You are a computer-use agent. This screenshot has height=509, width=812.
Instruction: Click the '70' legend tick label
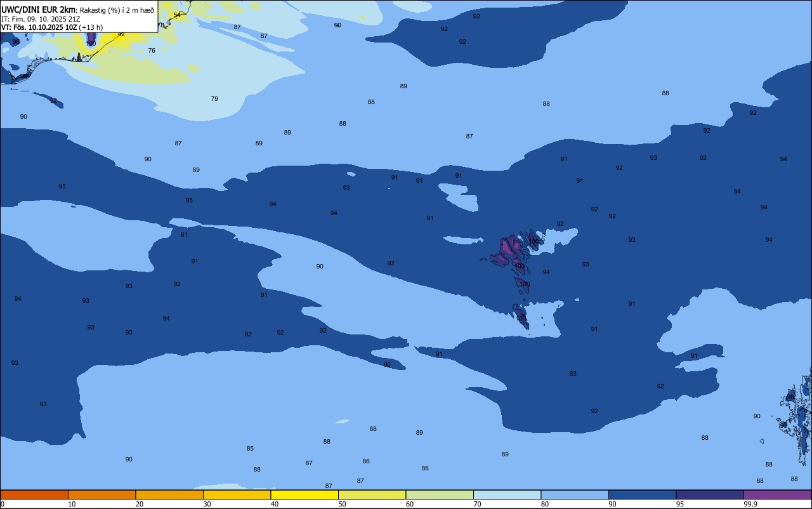pos(478,504)
